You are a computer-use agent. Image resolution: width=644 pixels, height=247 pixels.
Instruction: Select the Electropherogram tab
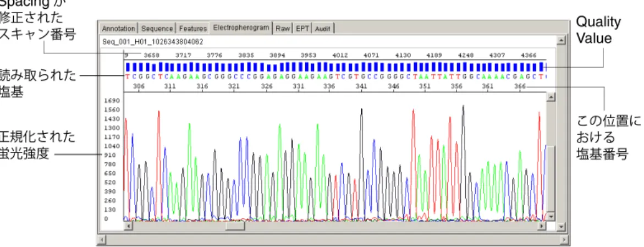point(241,28)
